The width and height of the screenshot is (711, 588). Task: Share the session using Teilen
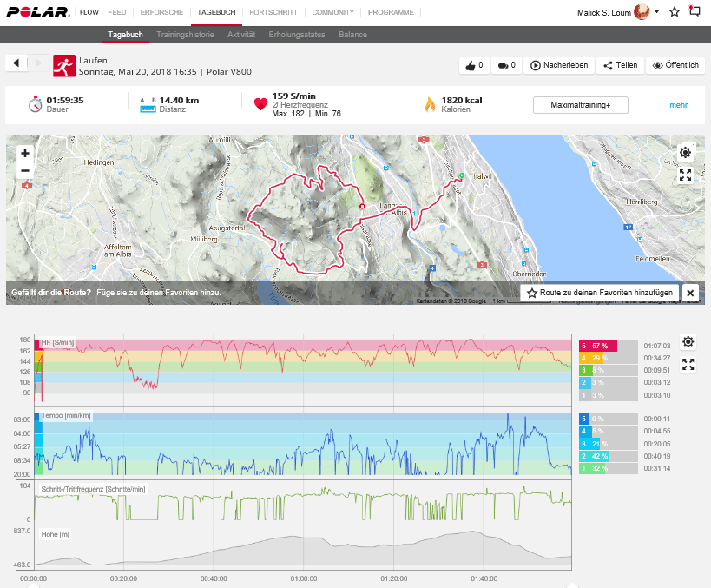(620, 65)
